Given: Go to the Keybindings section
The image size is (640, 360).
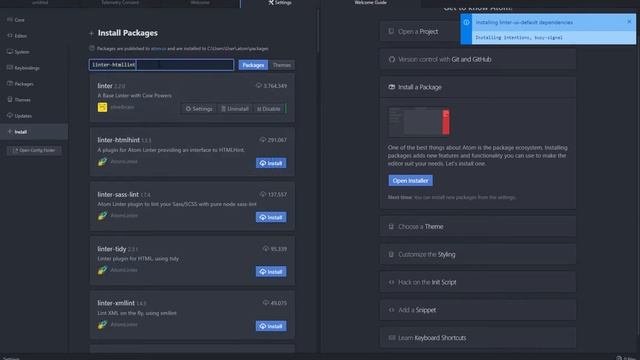Looking at the screenshot, I should point(34,68).
